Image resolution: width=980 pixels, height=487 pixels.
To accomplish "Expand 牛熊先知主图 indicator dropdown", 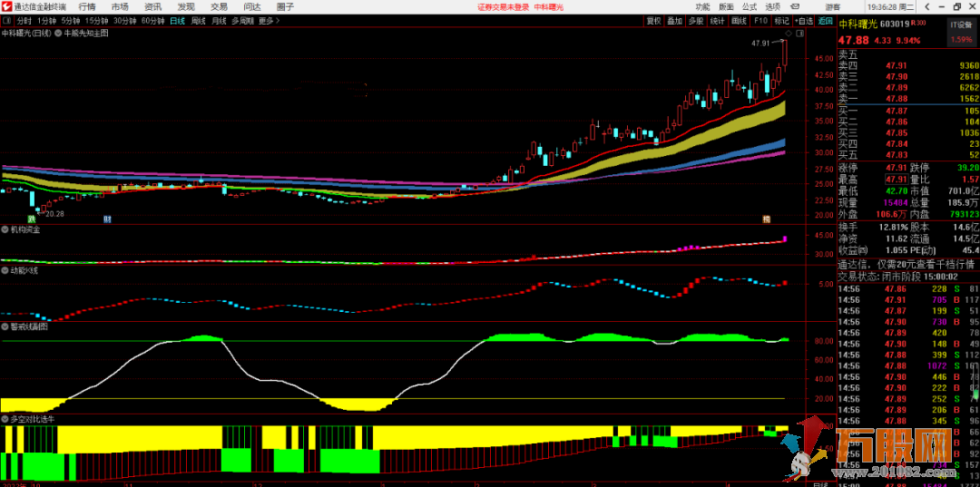I will point(56,33).
